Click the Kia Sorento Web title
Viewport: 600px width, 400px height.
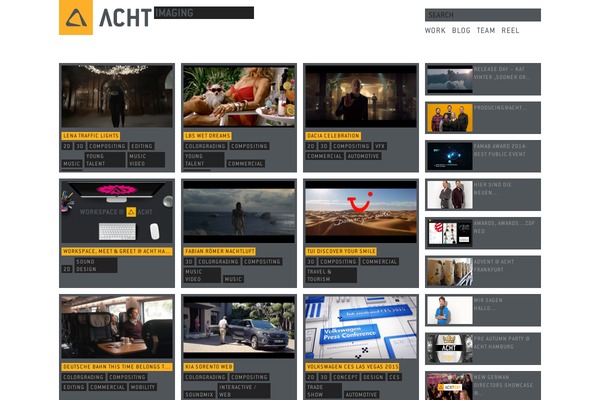click(209, 367)
